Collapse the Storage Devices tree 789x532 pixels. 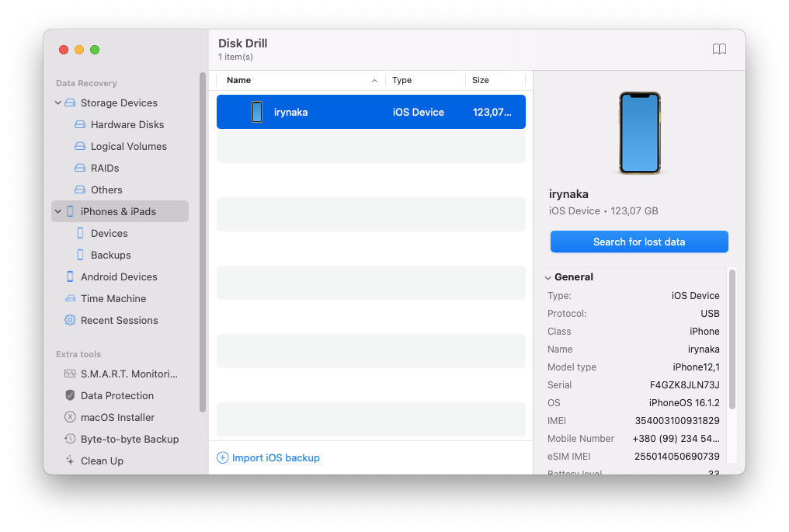point(58,103)
